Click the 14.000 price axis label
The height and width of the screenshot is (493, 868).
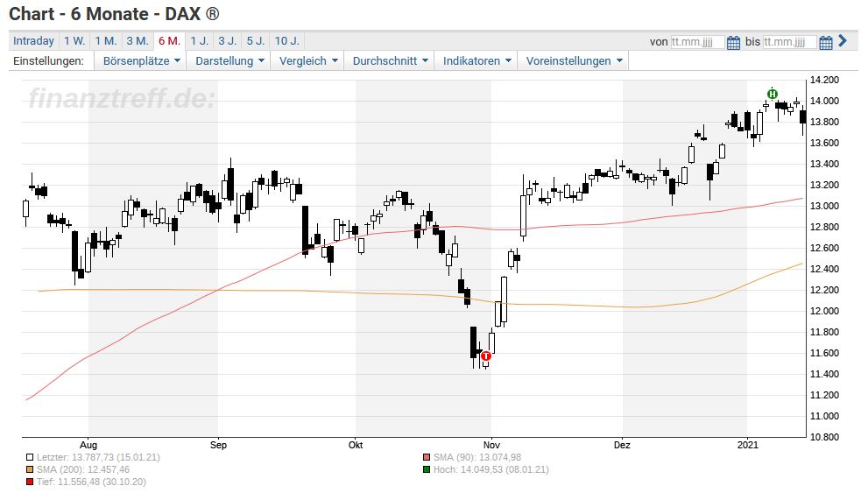[x=824, y=101]
